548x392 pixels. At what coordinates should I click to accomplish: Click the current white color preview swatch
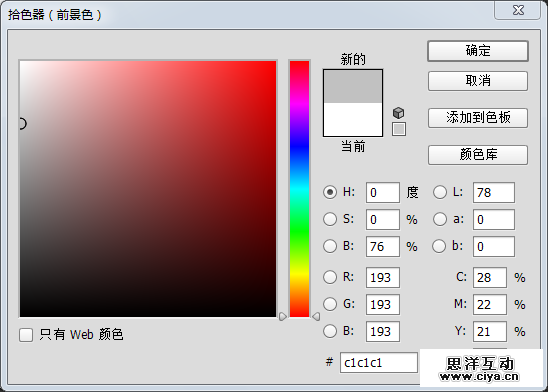tap(353, 119)
